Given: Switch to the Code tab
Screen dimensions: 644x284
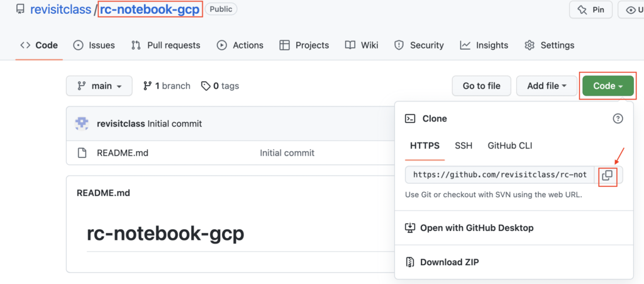Looking at the screenshot, I should tap(39, 45).
